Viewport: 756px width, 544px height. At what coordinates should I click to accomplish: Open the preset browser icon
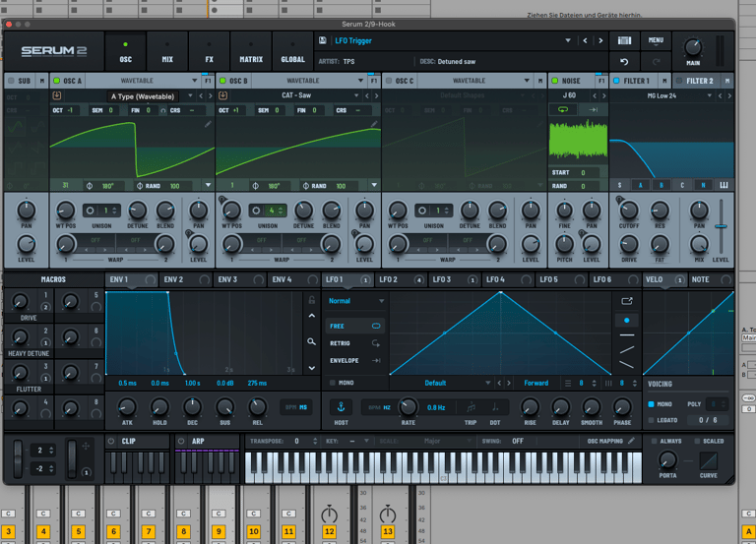624,40
